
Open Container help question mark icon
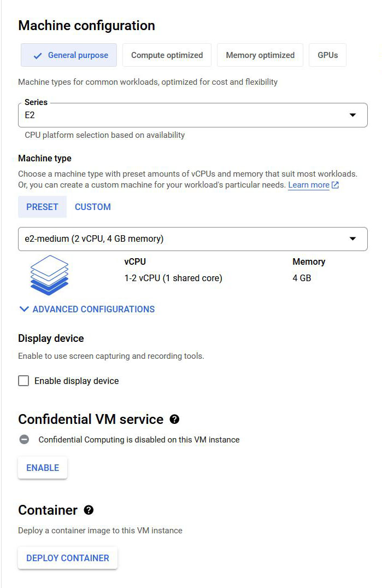pos(89,510)
